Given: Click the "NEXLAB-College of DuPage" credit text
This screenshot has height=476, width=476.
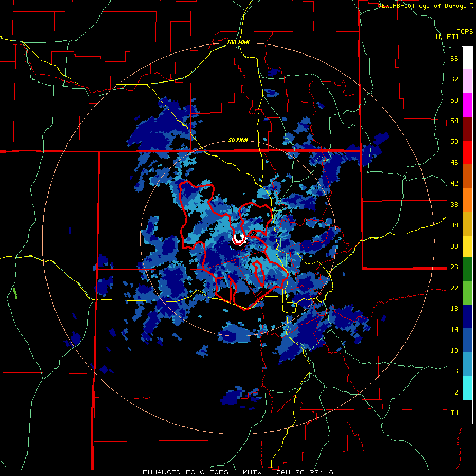Looking at the screenshot, I should click(x=424, y=6).
